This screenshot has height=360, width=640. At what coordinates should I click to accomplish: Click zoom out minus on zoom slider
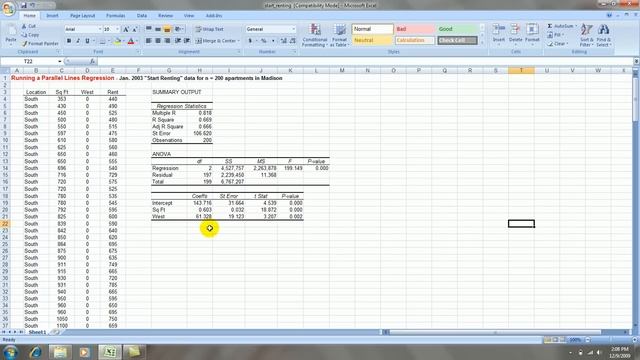tap(588, 340)
